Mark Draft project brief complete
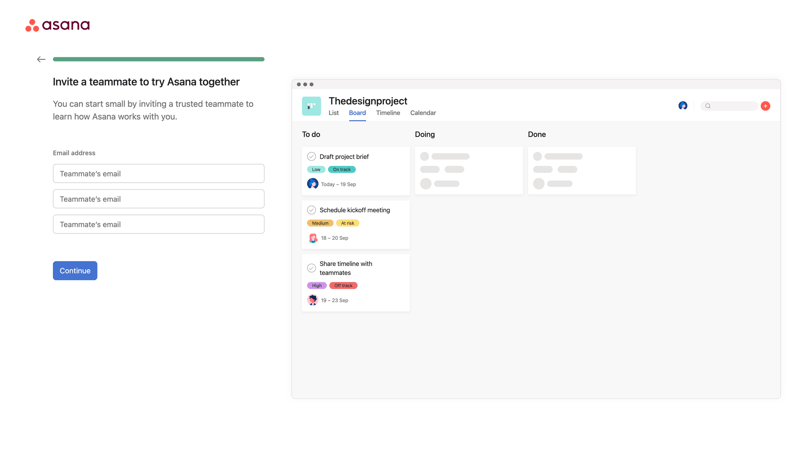This screenshot has height=470, width=800. [311, 157]
